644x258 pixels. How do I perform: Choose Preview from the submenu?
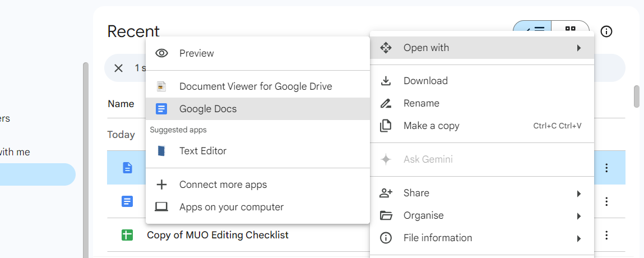coord(257,53)
